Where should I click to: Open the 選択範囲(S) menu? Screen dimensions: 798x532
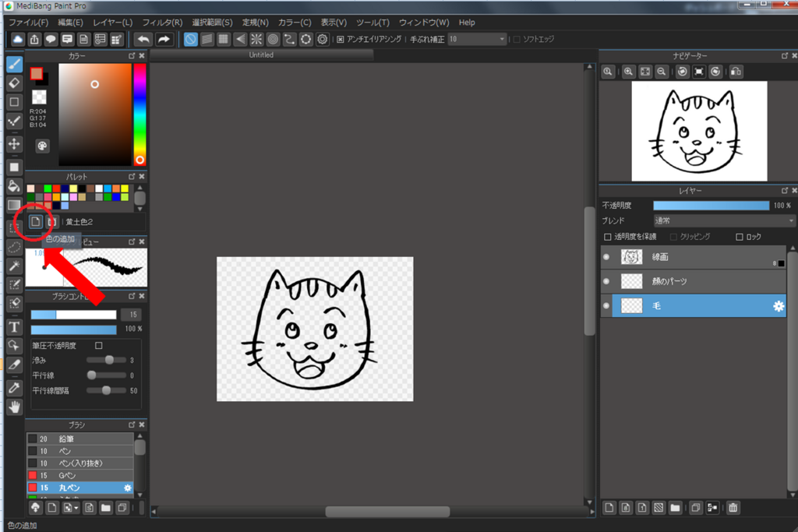pos(212,23)
